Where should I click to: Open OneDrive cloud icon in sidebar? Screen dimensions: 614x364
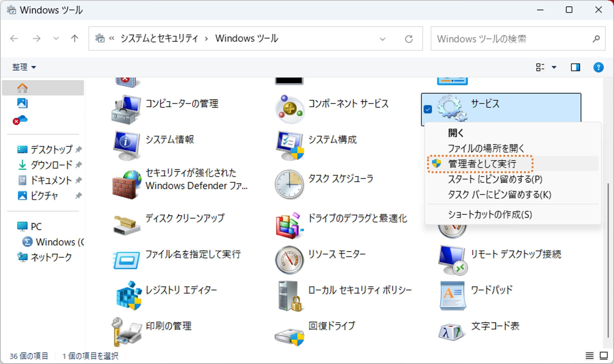coord(20,120)
